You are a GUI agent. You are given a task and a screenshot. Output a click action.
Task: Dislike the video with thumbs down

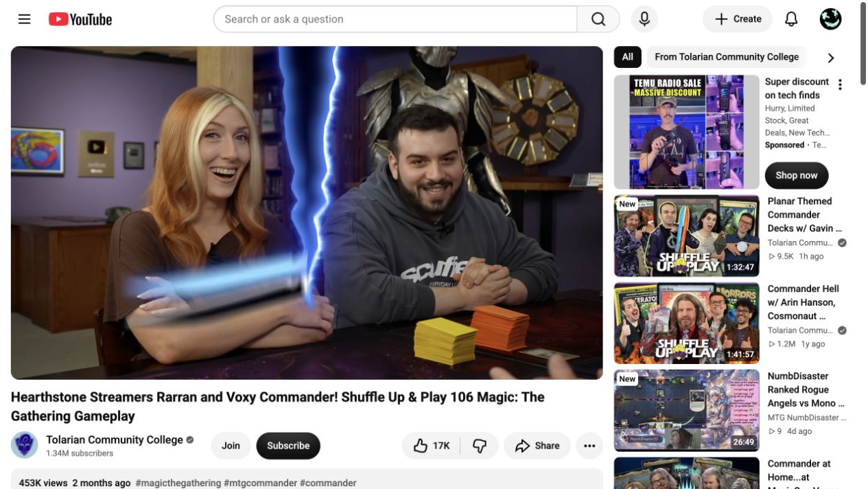coord(480,446)
